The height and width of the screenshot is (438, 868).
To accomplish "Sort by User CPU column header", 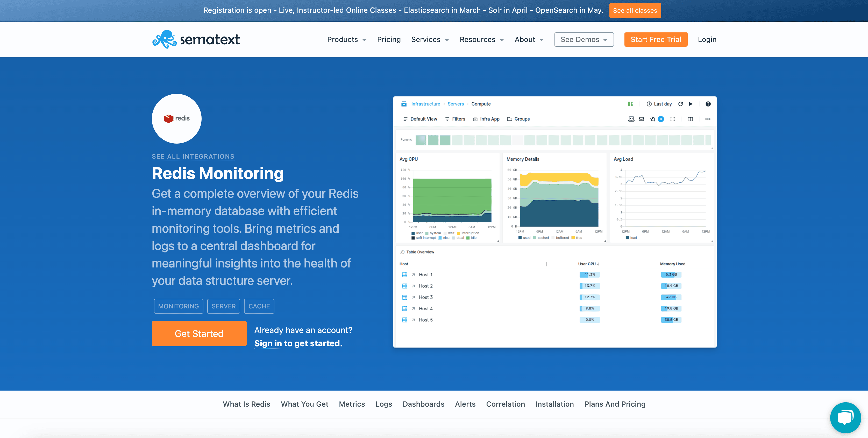I will (x=588, y=264).
